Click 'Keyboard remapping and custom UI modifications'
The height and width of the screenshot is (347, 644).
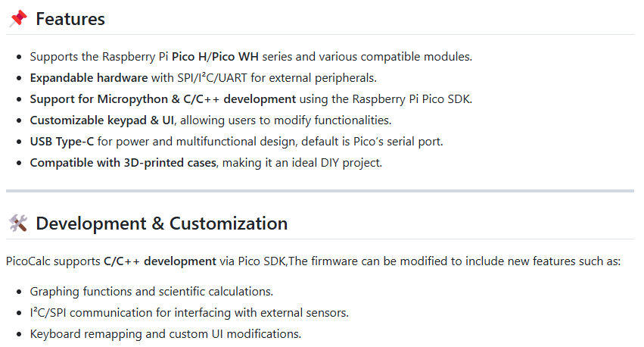pos(166,334)
